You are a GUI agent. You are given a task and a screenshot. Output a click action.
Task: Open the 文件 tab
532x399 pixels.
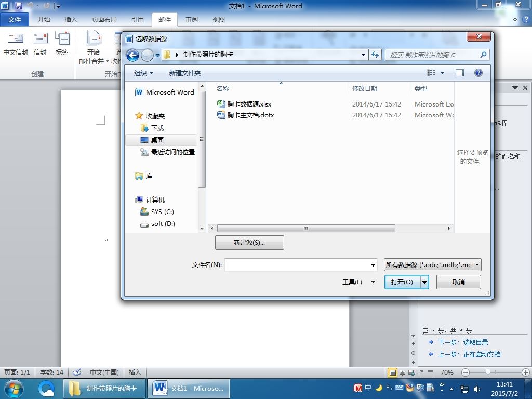click(x=14, y=19)
